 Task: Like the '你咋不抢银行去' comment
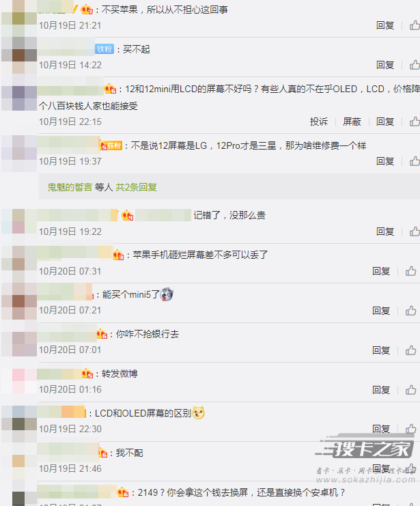click(410, 350)
